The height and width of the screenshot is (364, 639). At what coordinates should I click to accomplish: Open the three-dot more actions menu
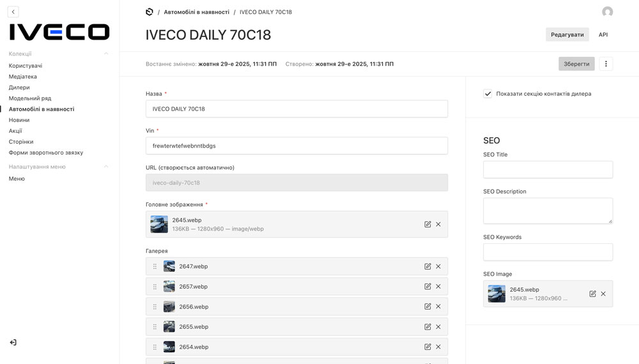[606, 64]
